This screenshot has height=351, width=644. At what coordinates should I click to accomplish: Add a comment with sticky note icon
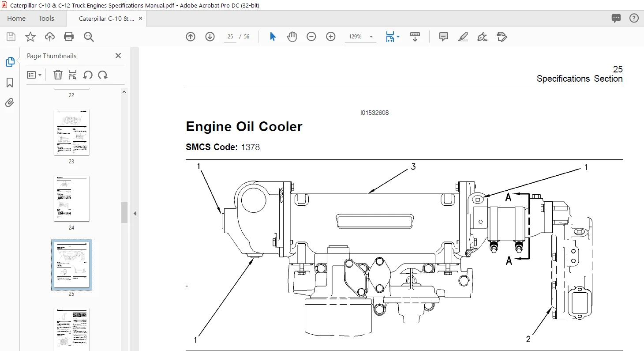click(444, 37)
